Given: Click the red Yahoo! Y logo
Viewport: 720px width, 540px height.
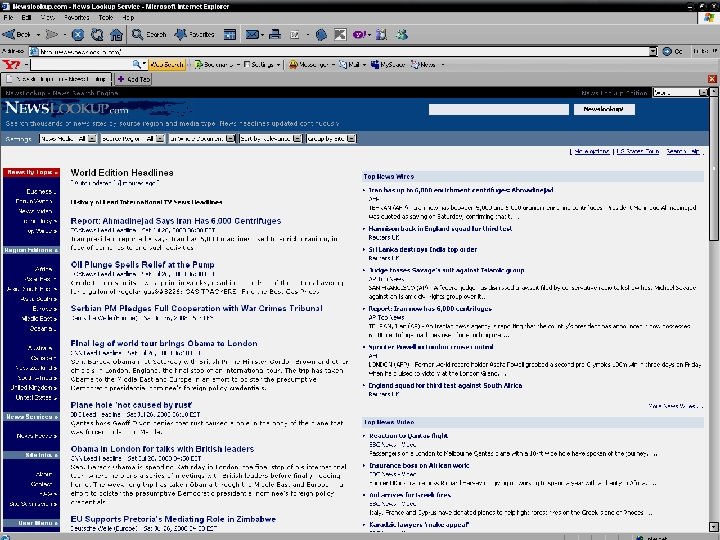Looking at the screenshot, I should tap(11, 65).
